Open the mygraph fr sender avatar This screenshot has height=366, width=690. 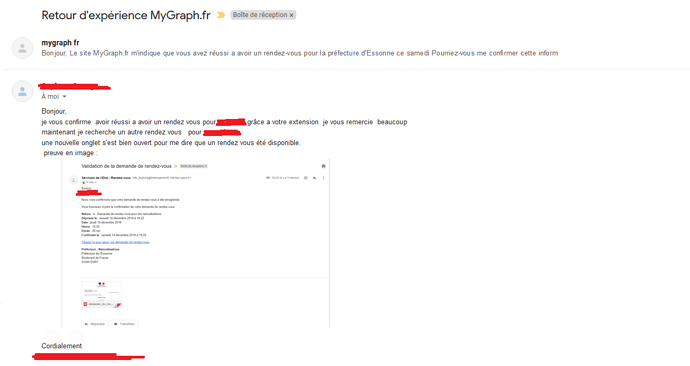click(22, 48)
